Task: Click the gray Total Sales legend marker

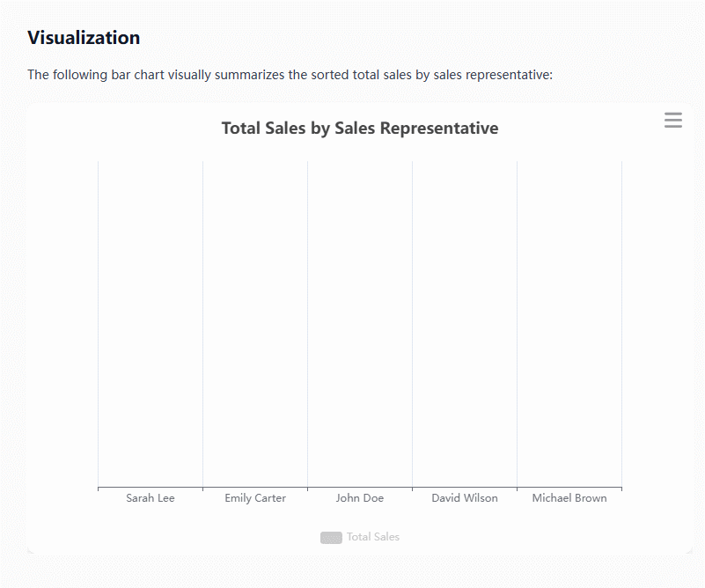Action: [331, 537]
